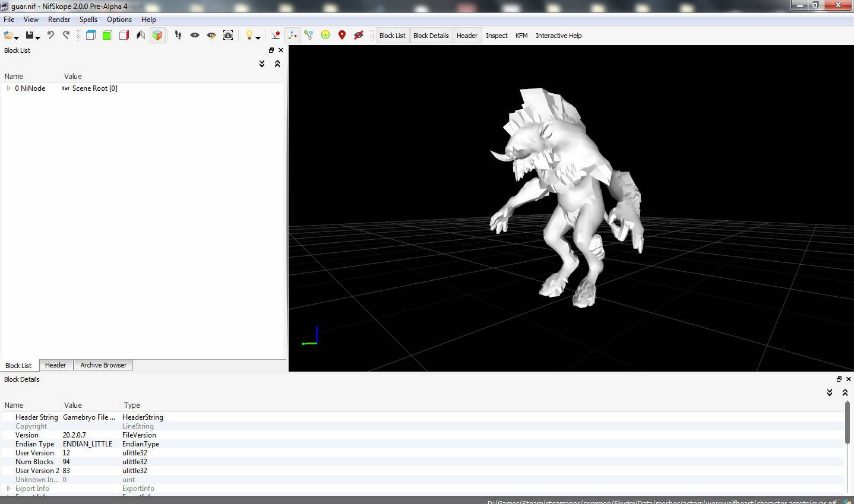Click the Interactive Help button
Image resolution: width=854 pixels, height=504 pixels.
click(559, 36)
